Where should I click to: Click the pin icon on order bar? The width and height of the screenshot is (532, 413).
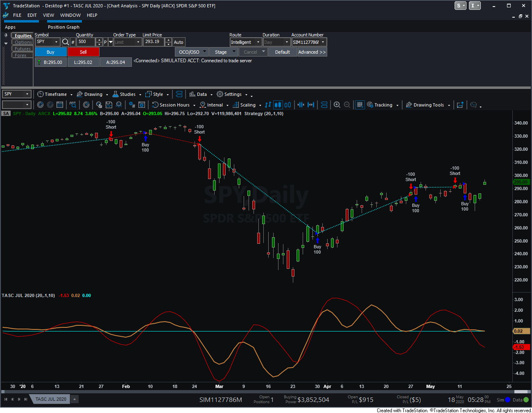[6, 35]
